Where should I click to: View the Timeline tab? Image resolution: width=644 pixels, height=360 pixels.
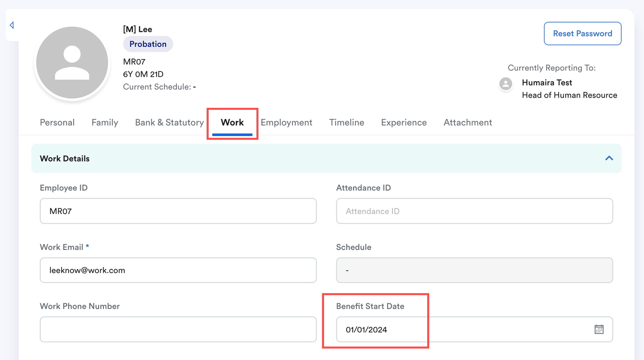(347, 123)
